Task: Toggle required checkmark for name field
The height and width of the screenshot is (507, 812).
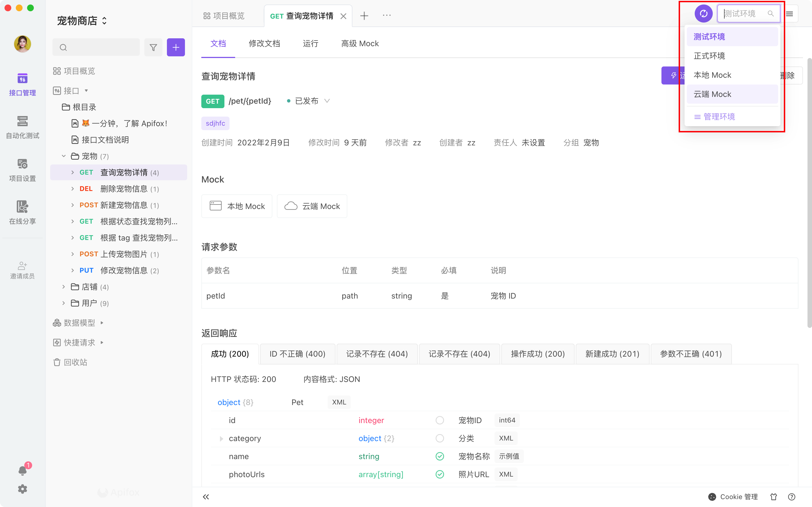Action: pyautogui.click(x=440, y=456)
